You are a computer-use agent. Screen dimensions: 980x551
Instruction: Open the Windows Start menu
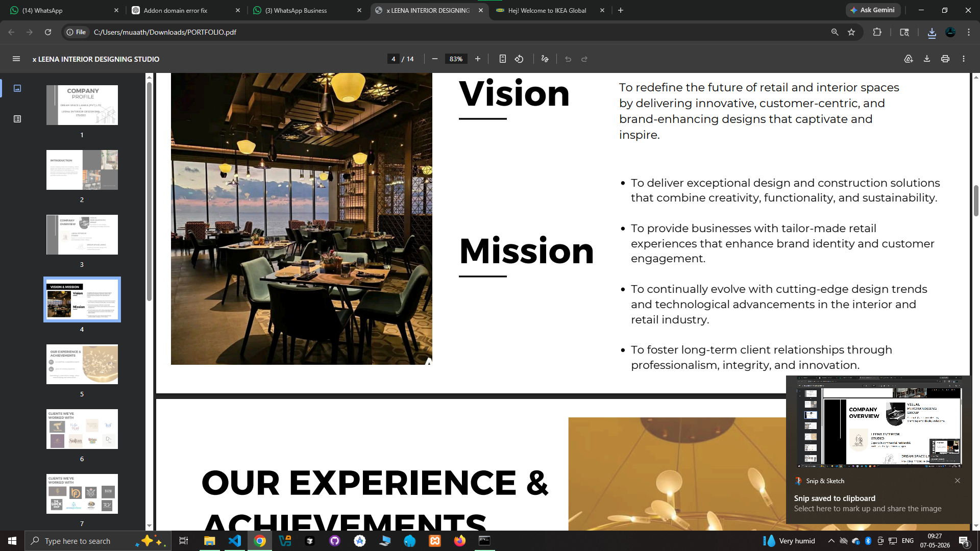pos(12,541)
